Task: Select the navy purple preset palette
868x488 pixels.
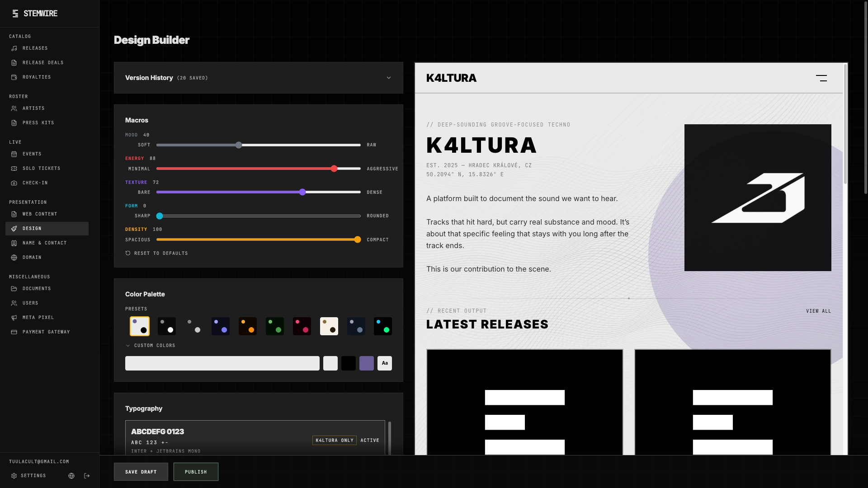Action: pyautogui.click(x=221, y=326)
